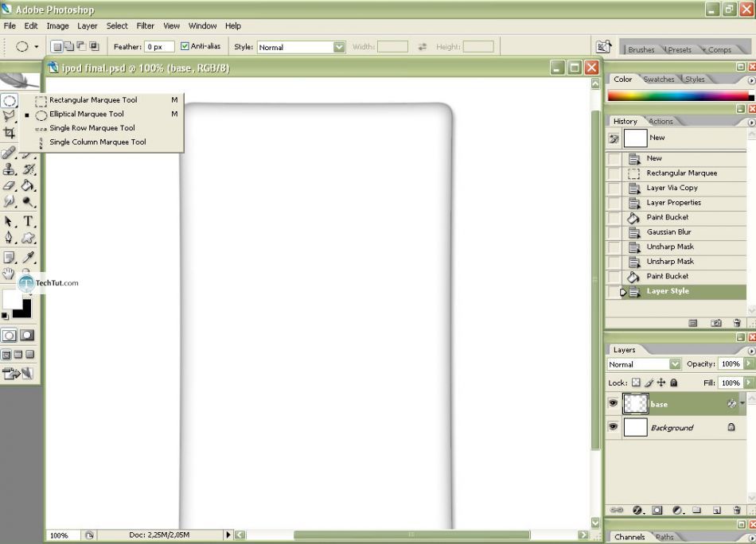Toggle the Anti-alias checkbox
Viewport: 756px width, 544px height.
point(185,46)
